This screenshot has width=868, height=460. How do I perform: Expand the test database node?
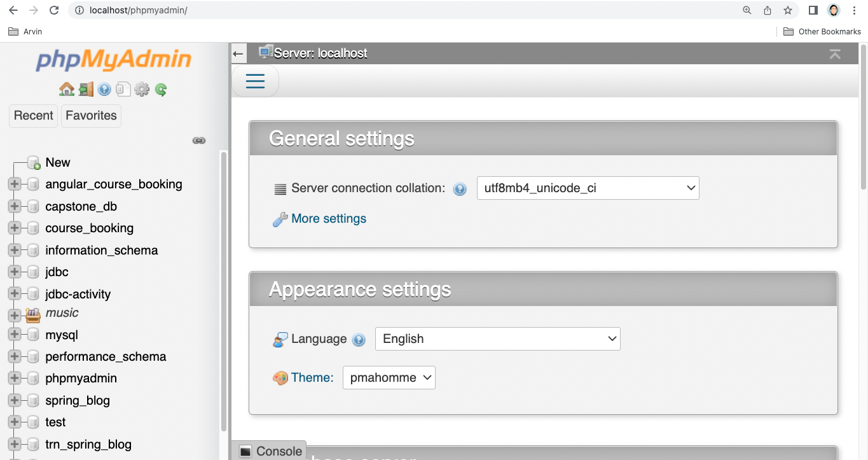click(x=14, y=422)
